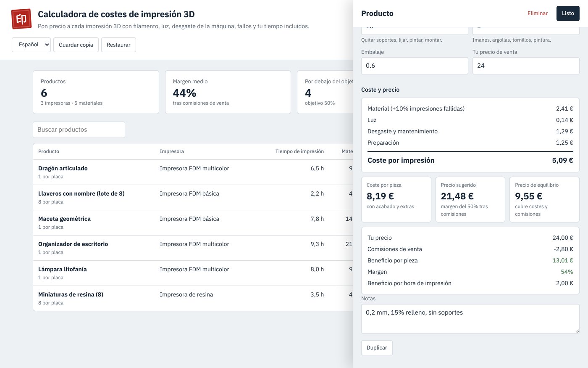Click the red EP app logo
The height and width of the screenshot is (368, 588).
click(21, 19)
